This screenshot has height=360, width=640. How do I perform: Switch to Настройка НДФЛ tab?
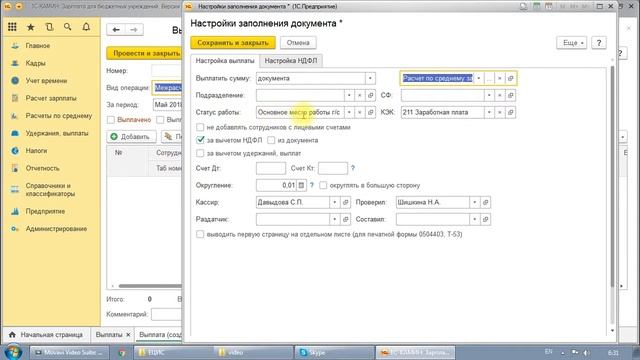291,61
